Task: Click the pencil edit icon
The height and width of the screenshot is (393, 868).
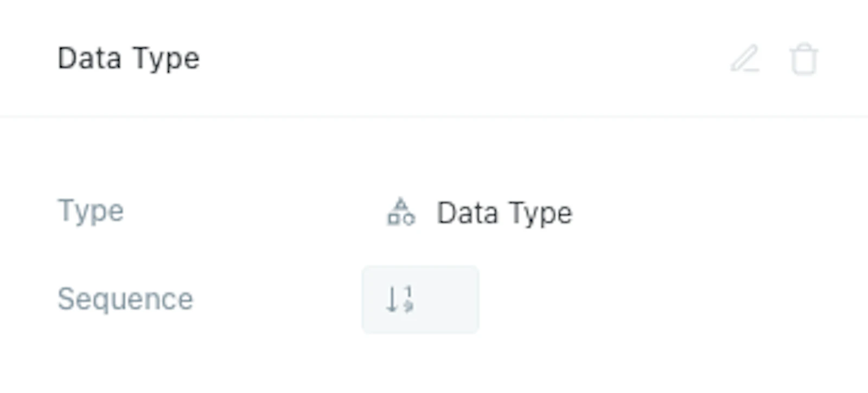Action: coord(745,59)
